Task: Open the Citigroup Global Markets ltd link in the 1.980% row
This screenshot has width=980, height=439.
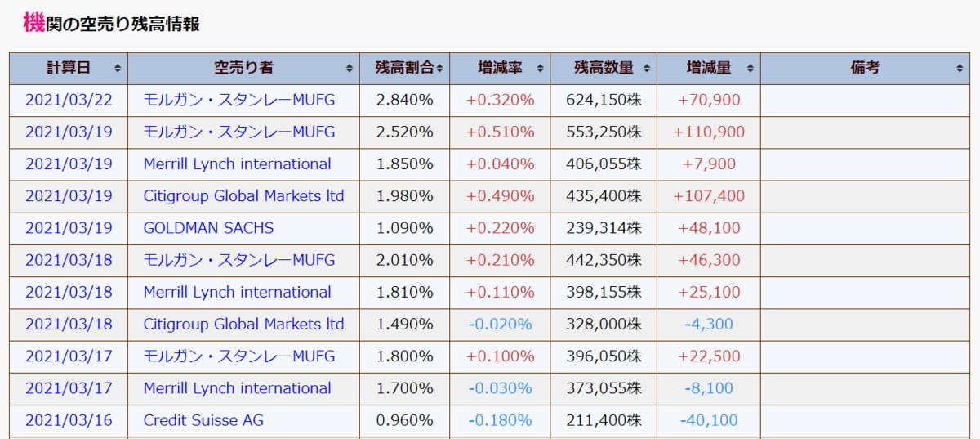Action: point(243,196)
